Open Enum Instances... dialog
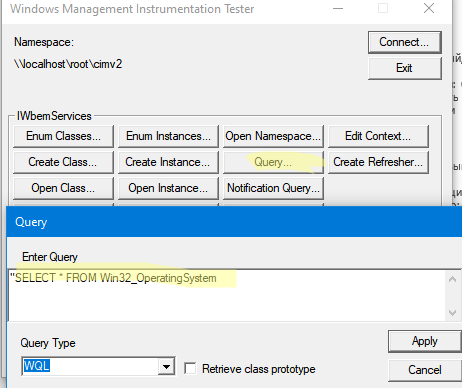This screenshot has width=462, height=388. 168,136
